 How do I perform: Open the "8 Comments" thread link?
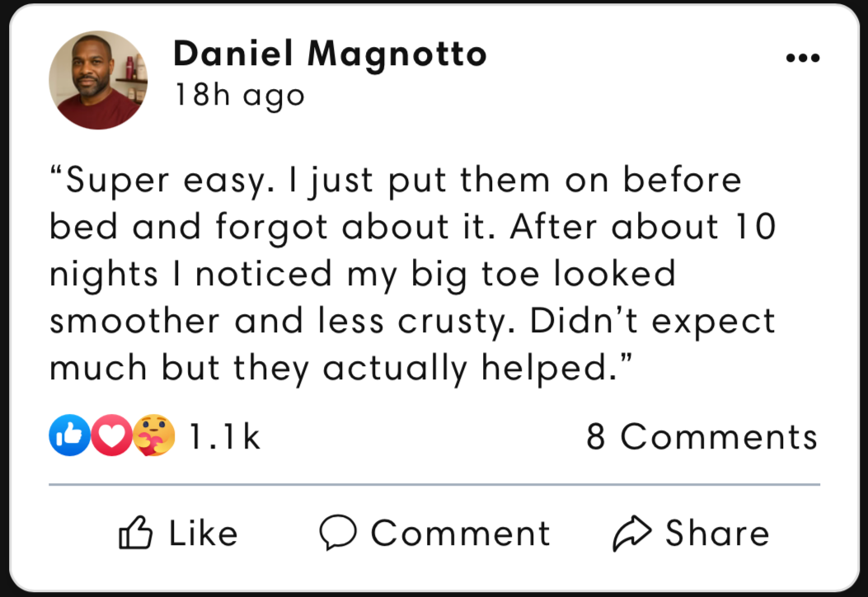[701, 437]
